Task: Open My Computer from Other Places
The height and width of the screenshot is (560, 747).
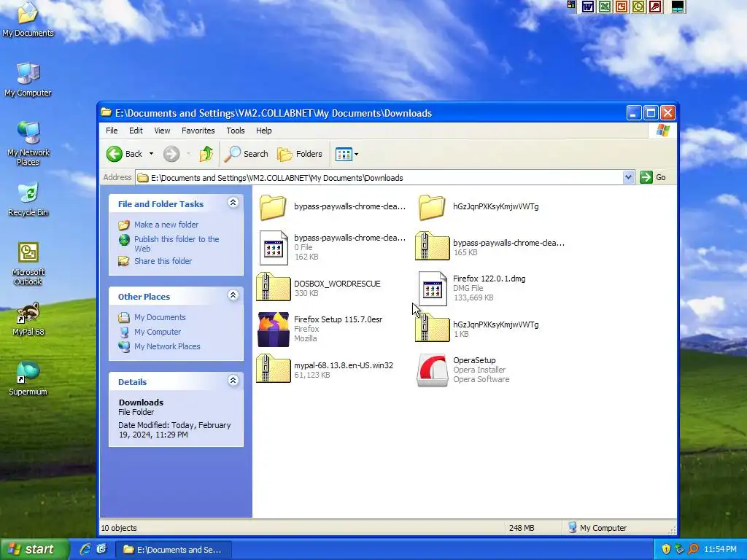Action: [x=158, y=332]
